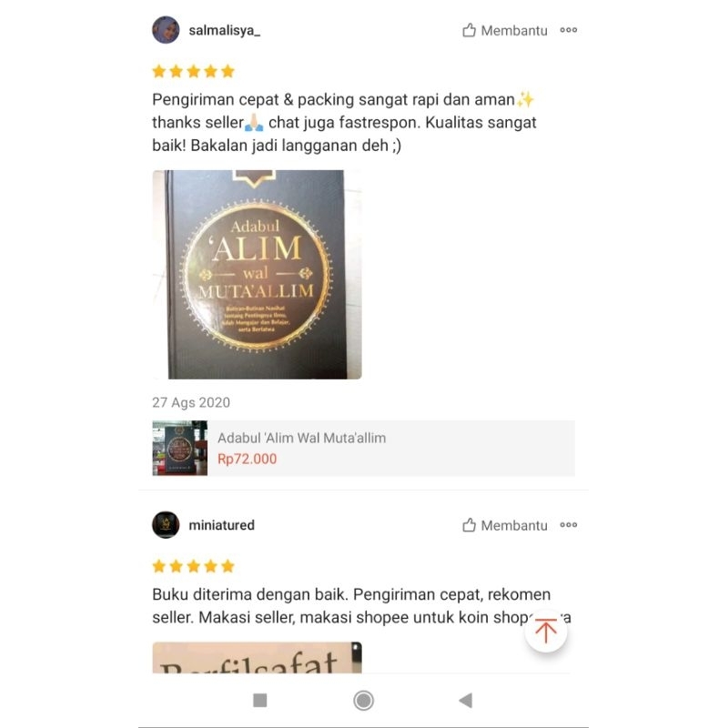The width and height of the screenshot is (728, 728).
Task: View Adabul 'Alim review photo
Action: (258, 275)
